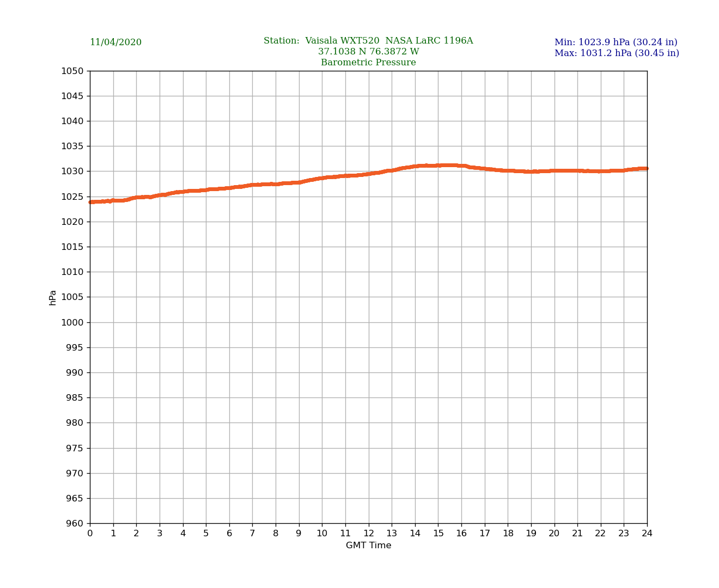Screen dimensions: 719x588
Task: Click the GMT Time x-axis label
Action: [368, 546]
